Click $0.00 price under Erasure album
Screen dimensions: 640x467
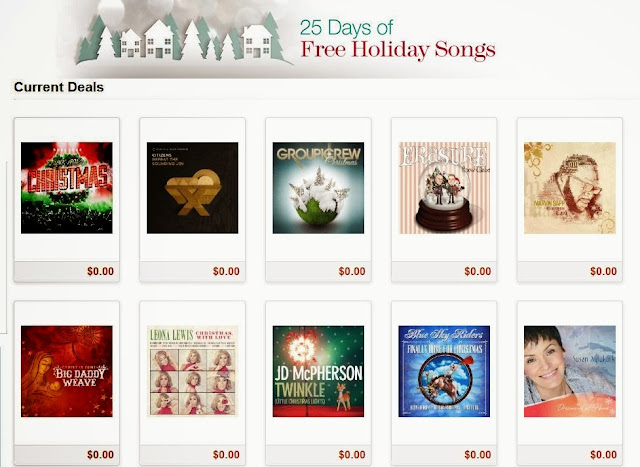478,271
